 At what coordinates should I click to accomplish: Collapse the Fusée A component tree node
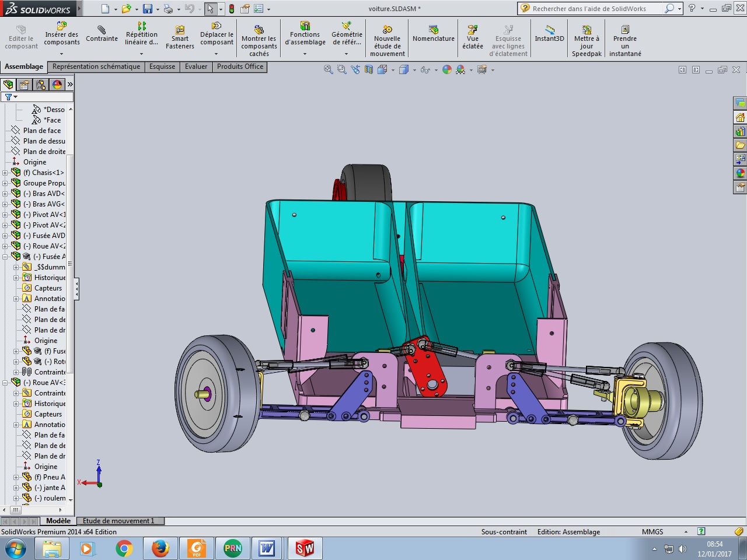5,257
